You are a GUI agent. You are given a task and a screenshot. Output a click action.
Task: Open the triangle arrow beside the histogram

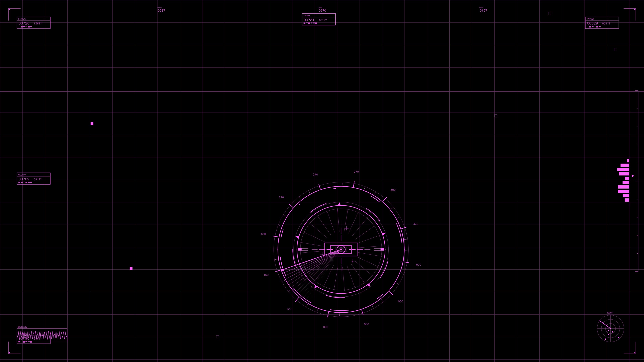632,176
